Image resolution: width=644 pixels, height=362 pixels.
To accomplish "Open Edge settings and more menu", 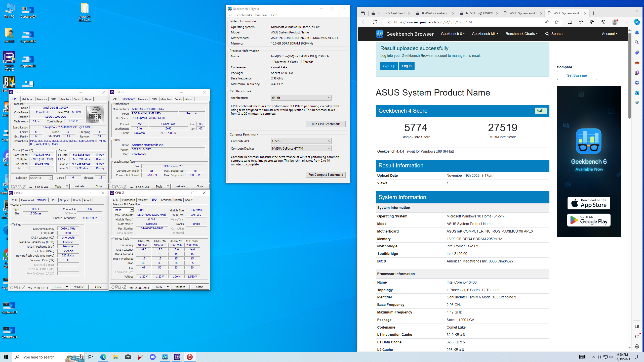I will [626, 22].
